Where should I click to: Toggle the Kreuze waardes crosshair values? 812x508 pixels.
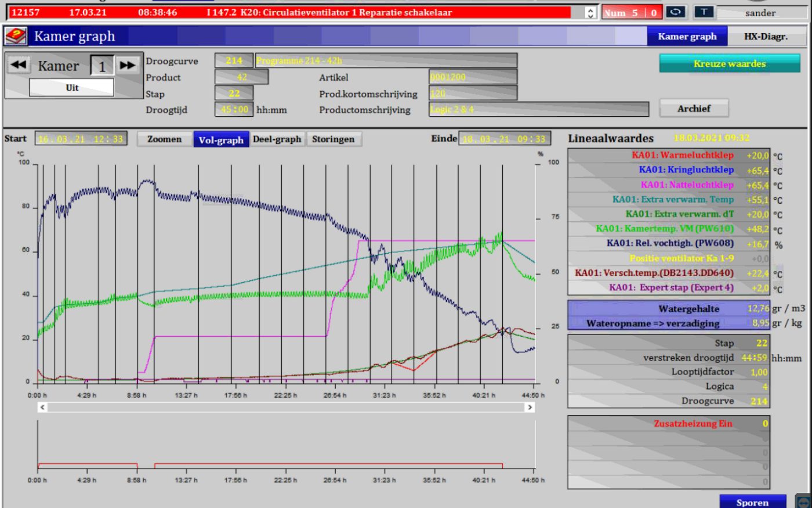click(729, 64)
